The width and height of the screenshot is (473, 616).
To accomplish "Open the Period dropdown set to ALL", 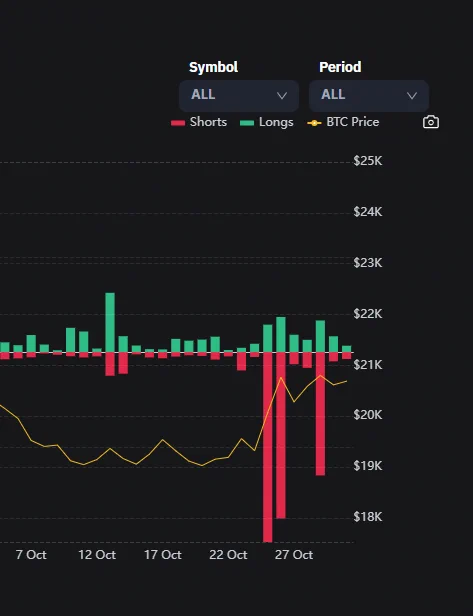I will (x=369, y=96).
